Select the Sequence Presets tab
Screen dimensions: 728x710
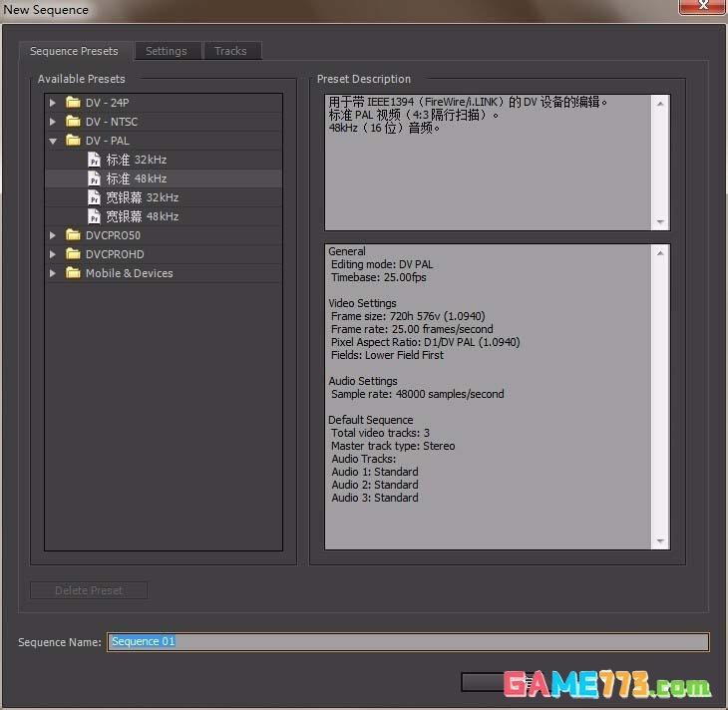[74, 51]
